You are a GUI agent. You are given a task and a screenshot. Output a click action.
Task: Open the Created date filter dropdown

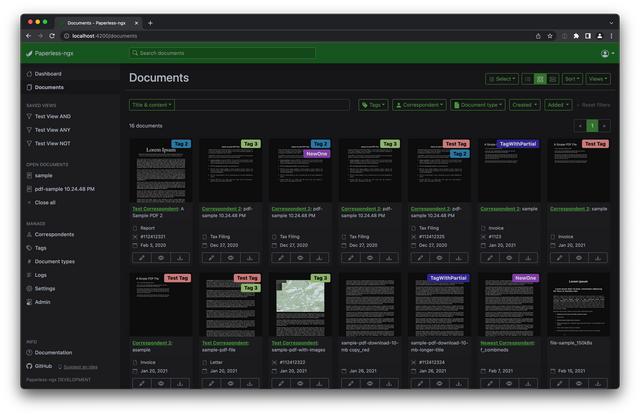point(524,105)
